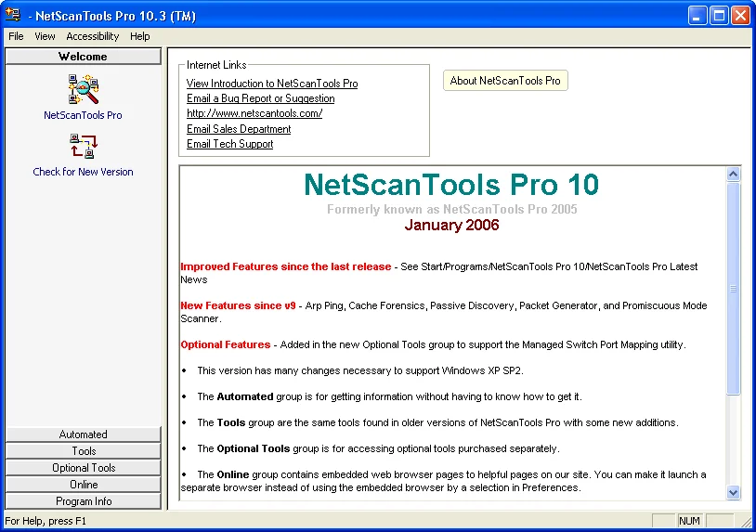Click 'Formerly known as NetScanTools Pro 2005' subtitle

pyautogui.click(x=451, y=209)
